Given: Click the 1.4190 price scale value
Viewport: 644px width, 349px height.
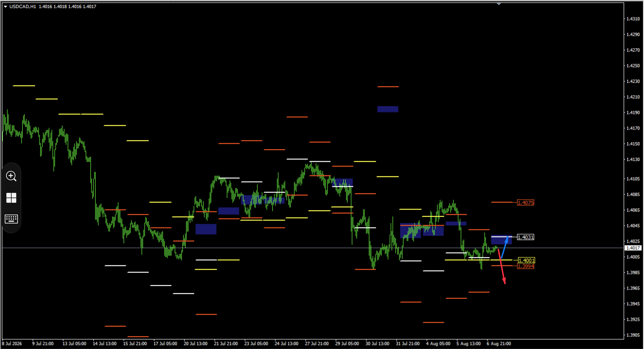Looking at the screenshot, I should tap(633, 112).
